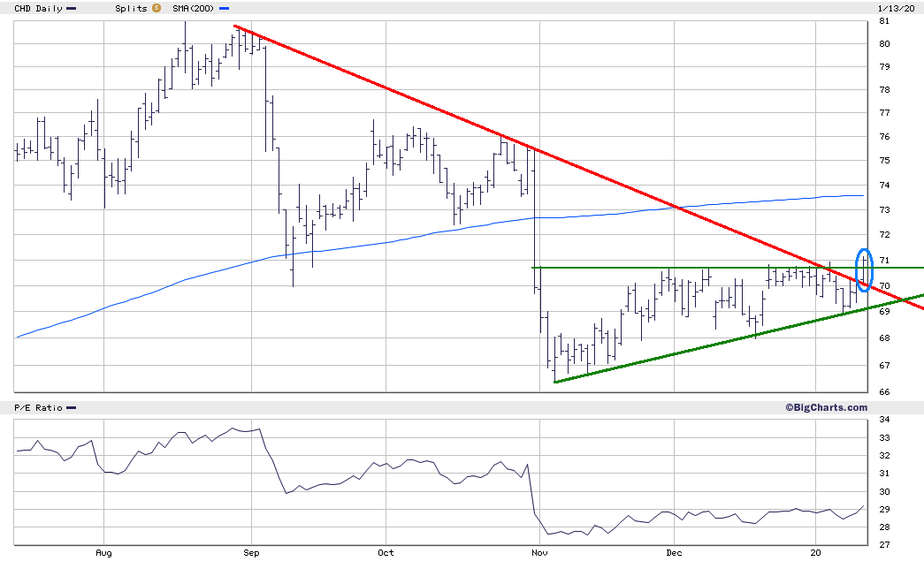Click the 34 P/E axis label
This screenshot has height=561, width=924.
pyautogui.click(x=884, y=420)
